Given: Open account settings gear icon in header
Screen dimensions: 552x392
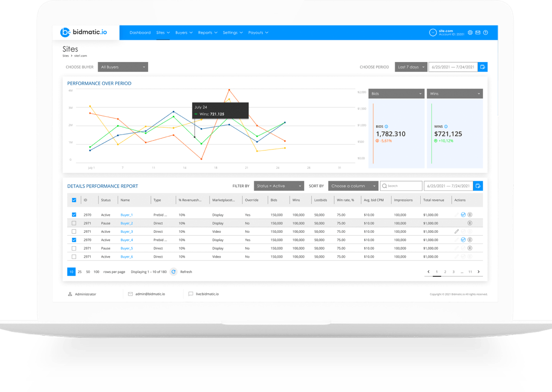Looking at the screenshot, I should coord(470,32).
